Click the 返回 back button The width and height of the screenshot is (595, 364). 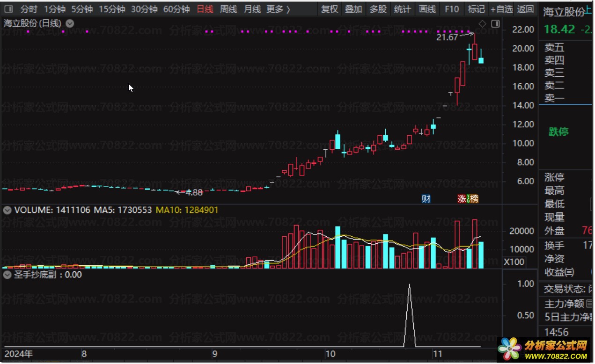(525, 9)
